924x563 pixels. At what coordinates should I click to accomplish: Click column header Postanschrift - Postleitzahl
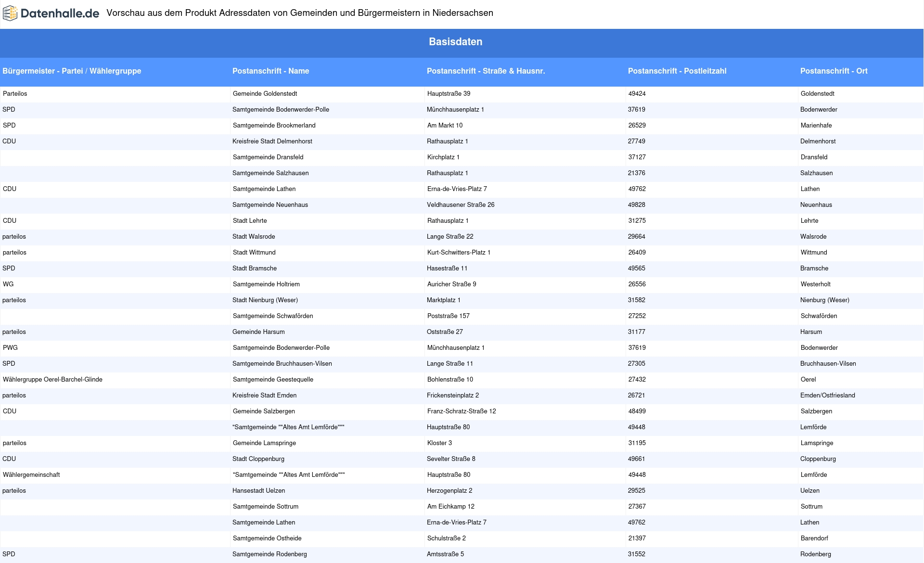tap(677, 71)
